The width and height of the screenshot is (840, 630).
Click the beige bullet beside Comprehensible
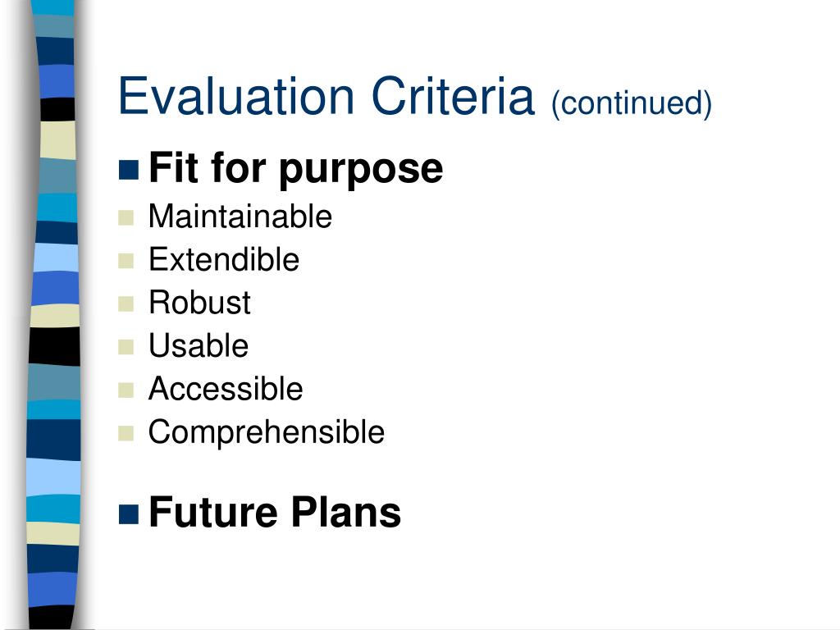[x=126, y=433]
